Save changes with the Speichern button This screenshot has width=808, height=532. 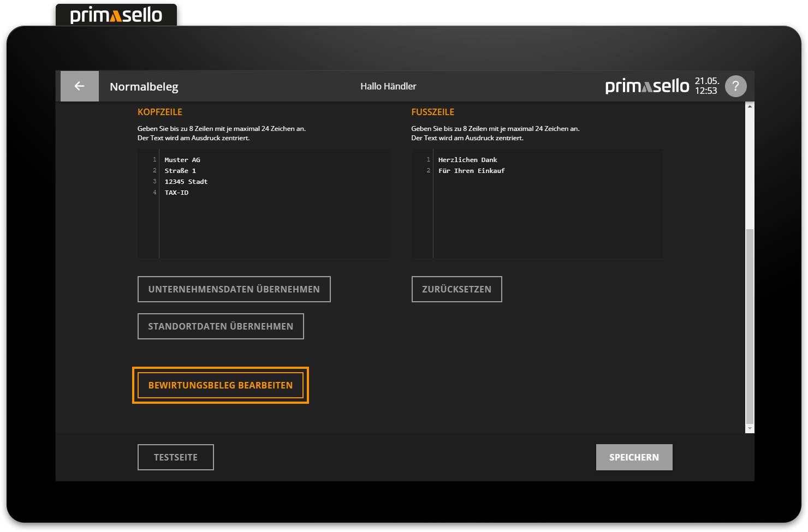tap(634, 457)
